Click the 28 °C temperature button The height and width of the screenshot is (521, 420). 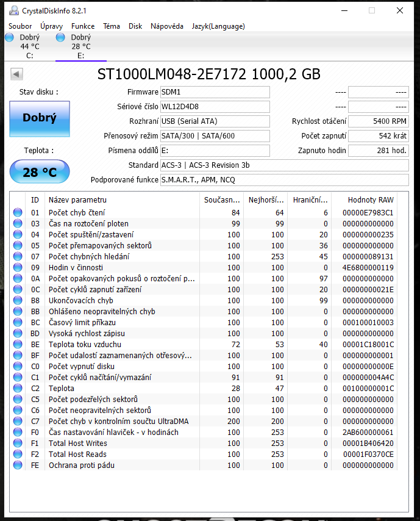(x=40, y=172)
